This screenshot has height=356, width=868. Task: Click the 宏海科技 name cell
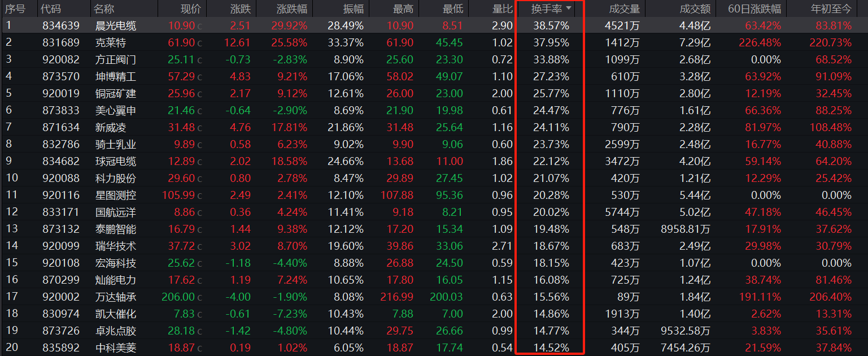[x=116, y=263]
